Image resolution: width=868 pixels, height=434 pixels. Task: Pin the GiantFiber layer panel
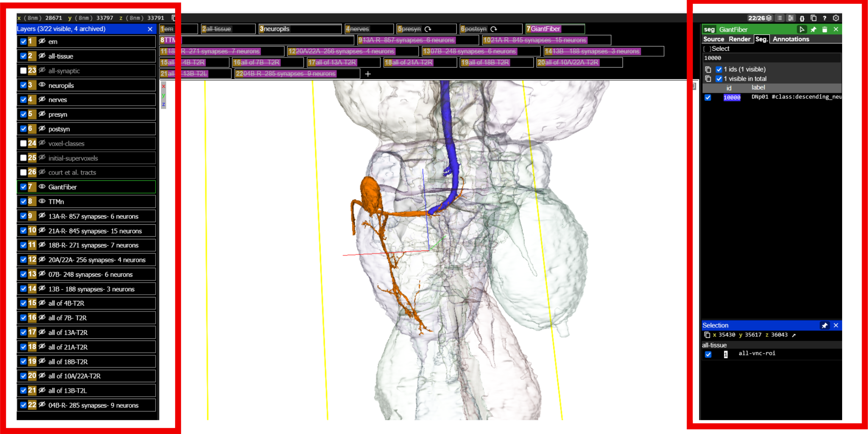coord(813,29)
